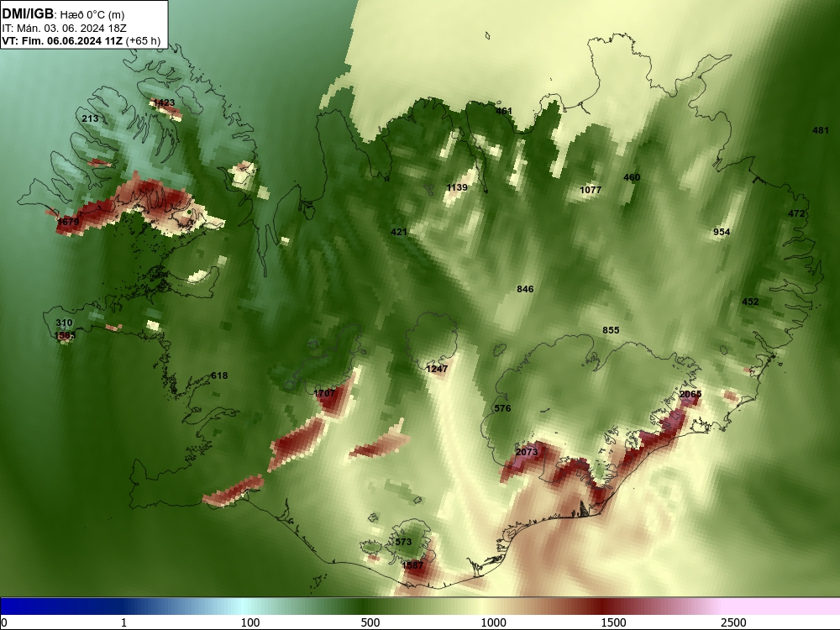
Task: Select the 1587 value label
Action: coord(412,565)
